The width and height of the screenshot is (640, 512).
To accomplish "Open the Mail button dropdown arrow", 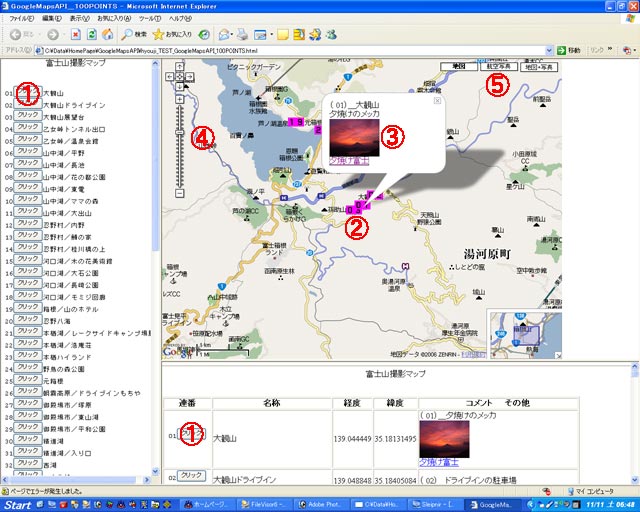I will 232,35.
